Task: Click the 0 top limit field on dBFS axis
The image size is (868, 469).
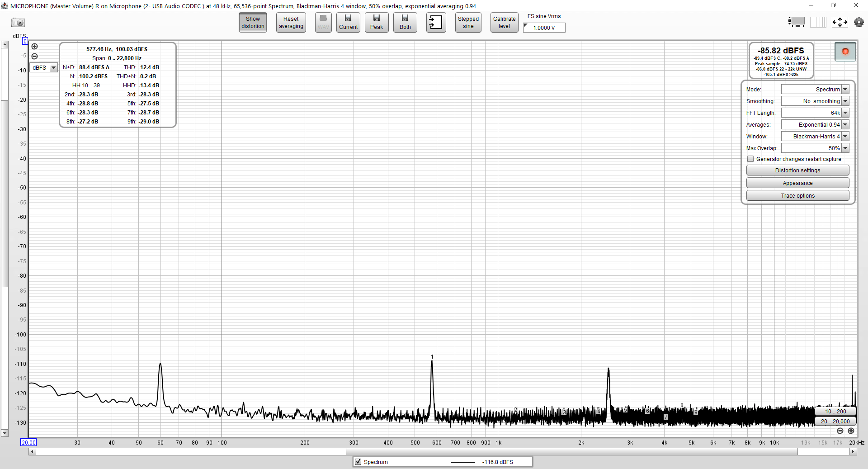Action: tap(25, 41)
